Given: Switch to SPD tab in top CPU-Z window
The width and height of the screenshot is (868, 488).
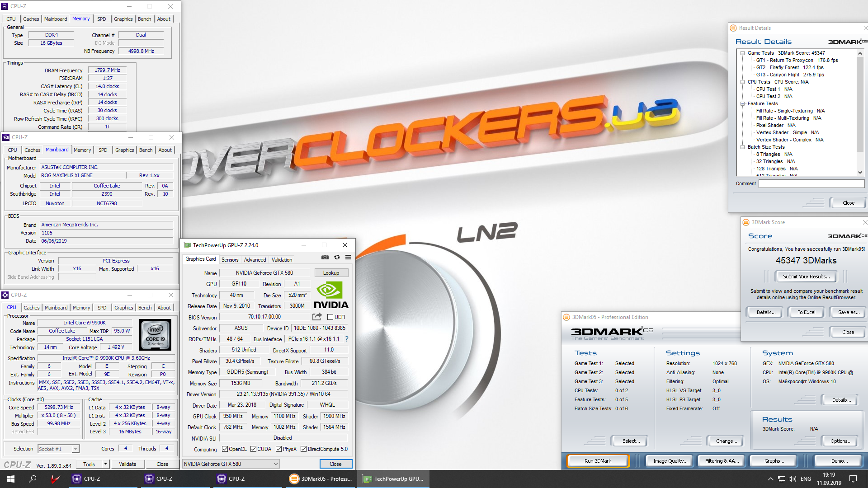Looking at the screenshot, I should [x=102, y=19].
